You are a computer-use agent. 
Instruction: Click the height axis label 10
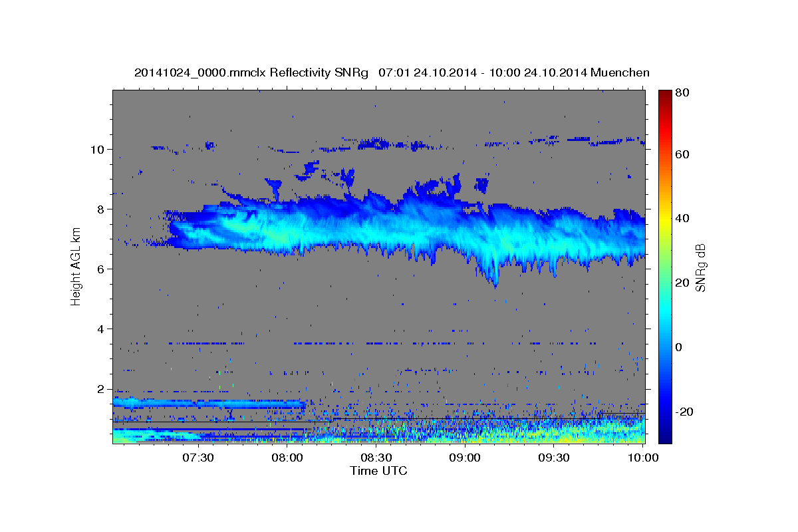(99, 150)
